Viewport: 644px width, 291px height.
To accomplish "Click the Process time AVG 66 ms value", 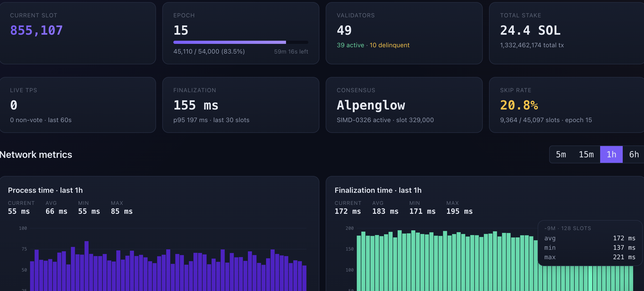I will pyautogui.click(x=56, y=211).
